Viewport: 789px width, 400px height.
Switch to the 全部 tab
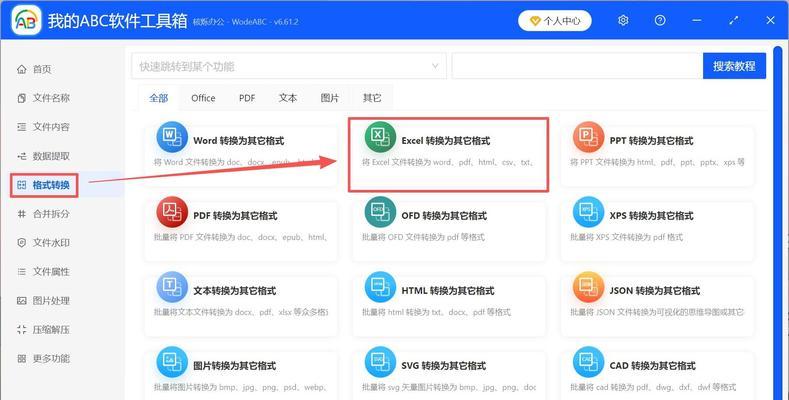tap(159, 98)
